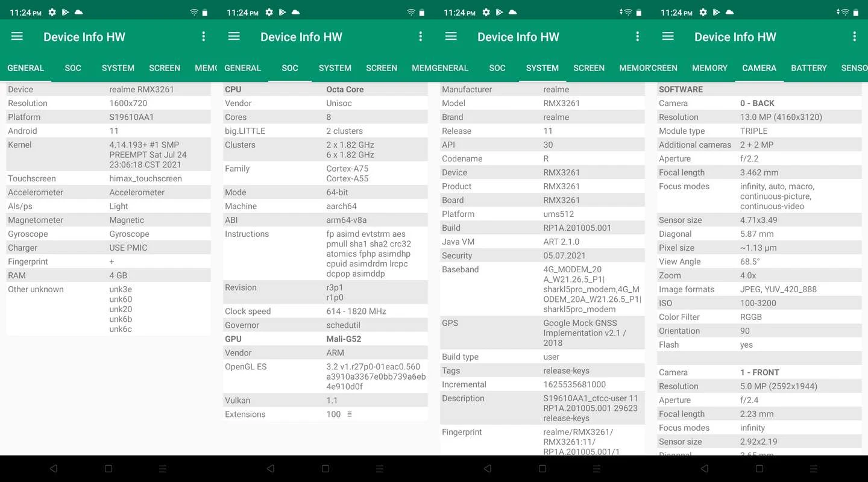868x482 pixels.
Task: Tap home navigation button below Camera screen
Action: [x=759, y=468]
